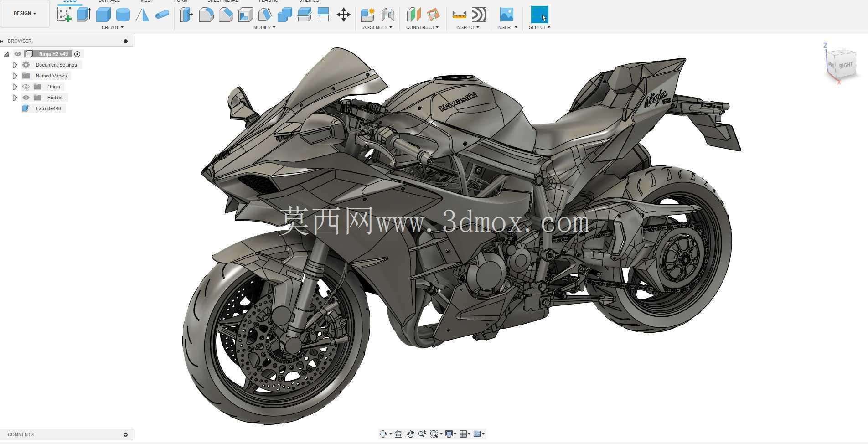Expand the Bodies folder node
The height and width of the screenshot is (444, 868).
(15, 98)
